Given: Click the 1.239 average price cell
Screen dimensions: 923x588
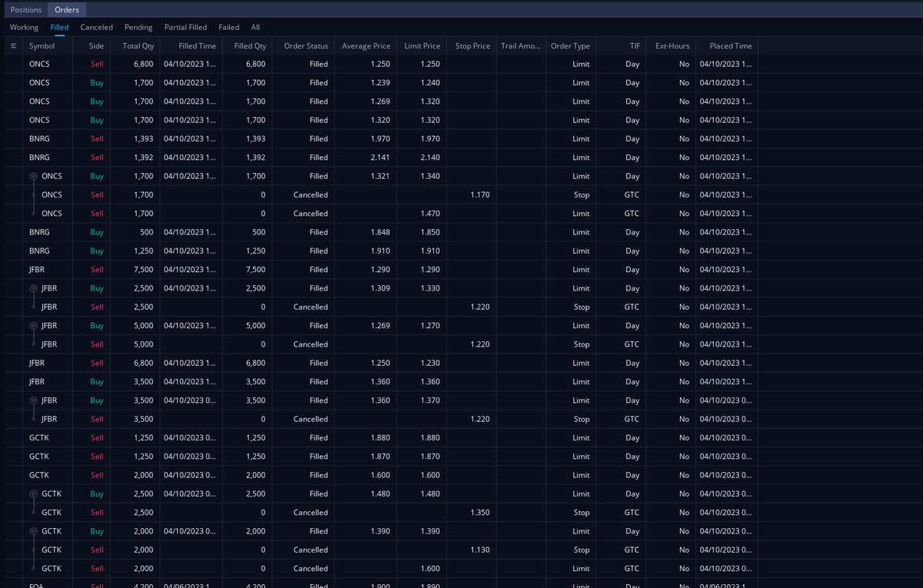Looking at the screenshot, I should pos(380,83).
